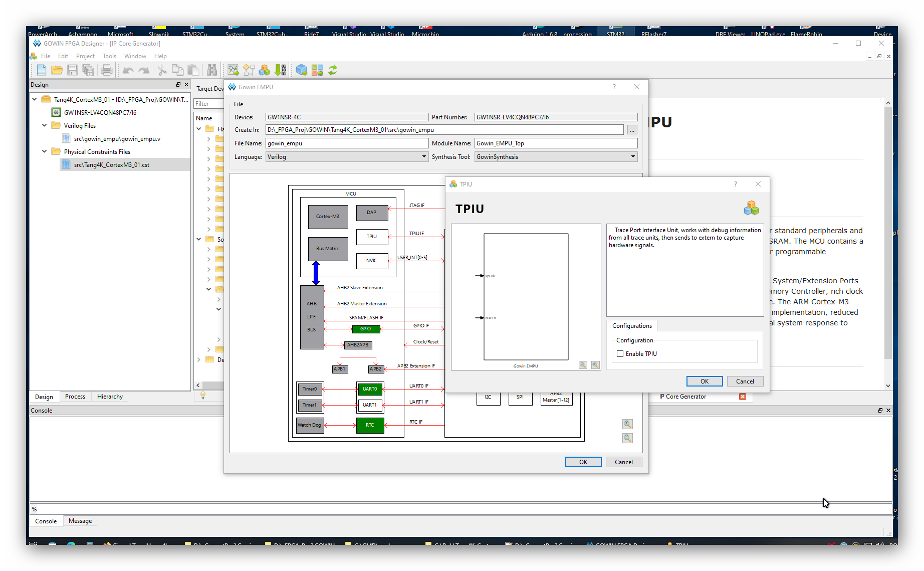Click the New file toolbar icon
This screenshot has width=924, height=571.
tap(42, 70)
